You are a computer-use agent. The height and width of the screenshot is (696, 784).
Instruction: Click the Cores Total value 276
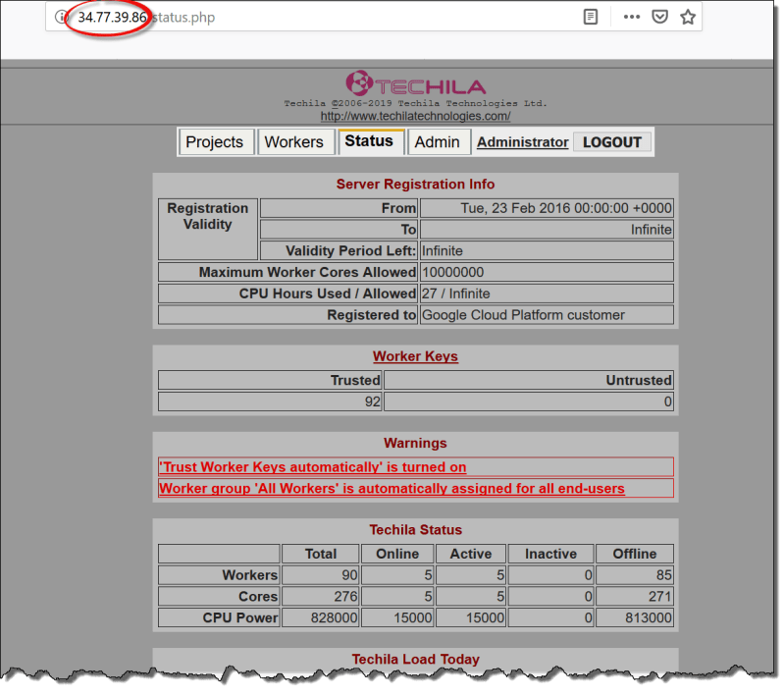(346, 597)
